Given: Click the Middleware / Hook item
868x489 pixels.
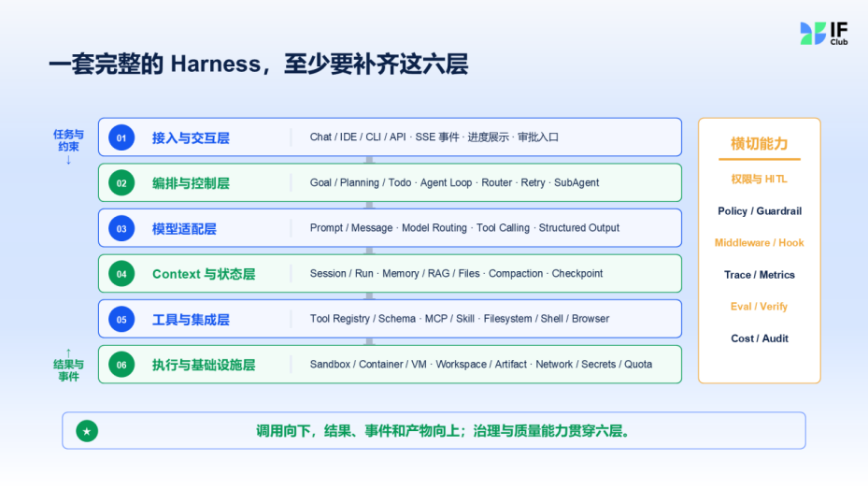Looking at the screenshot, I should 760,242.
